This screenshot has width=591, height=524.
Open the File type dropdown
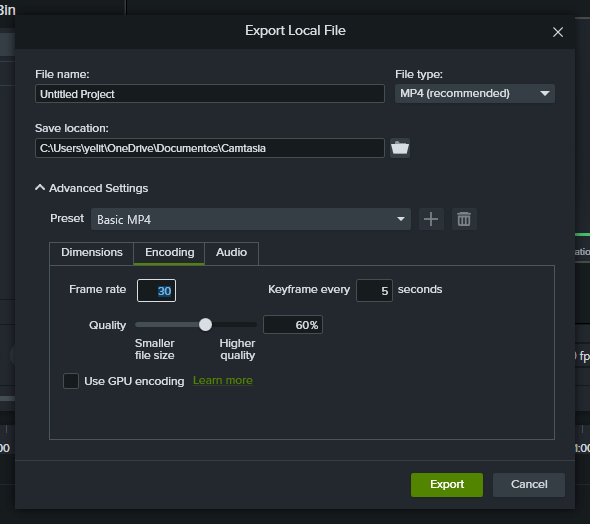pos(475,93)
